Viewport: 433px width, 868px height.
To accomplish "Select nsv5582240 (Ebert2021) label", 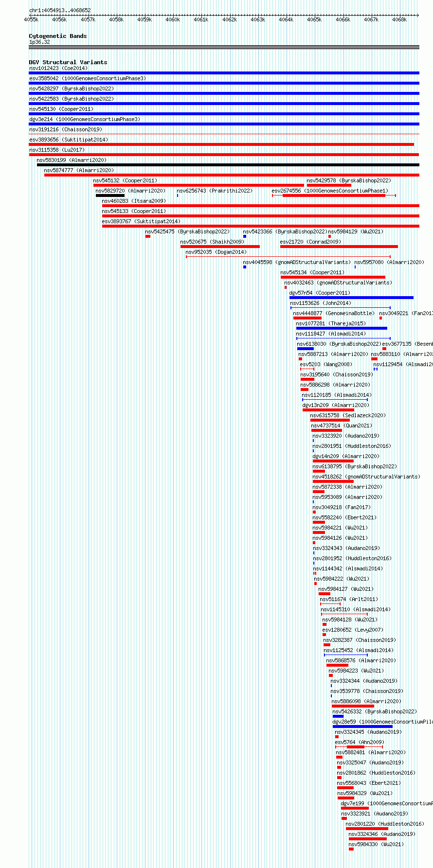I will [x=344, y=517].
